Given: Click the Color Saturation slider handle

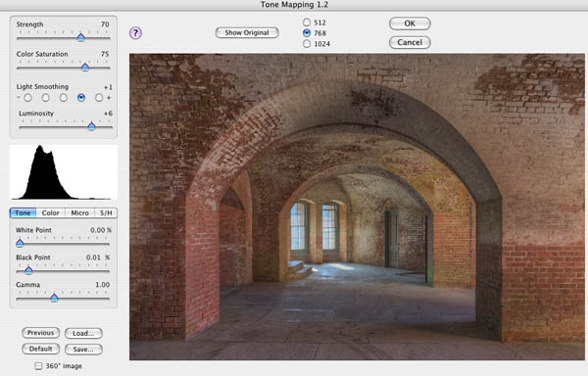Looking at the screenshot, I should (x=85, y=67).
